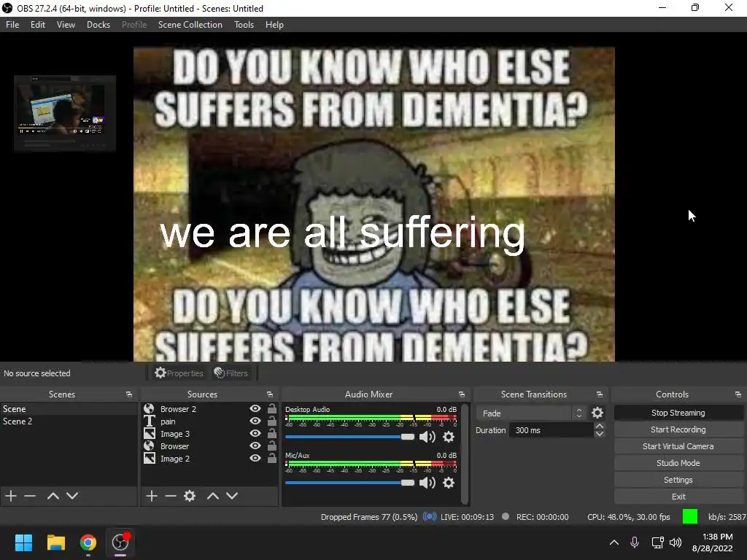Hide the pain text source
Screen dimensions: 747x560
click(255, 421)
